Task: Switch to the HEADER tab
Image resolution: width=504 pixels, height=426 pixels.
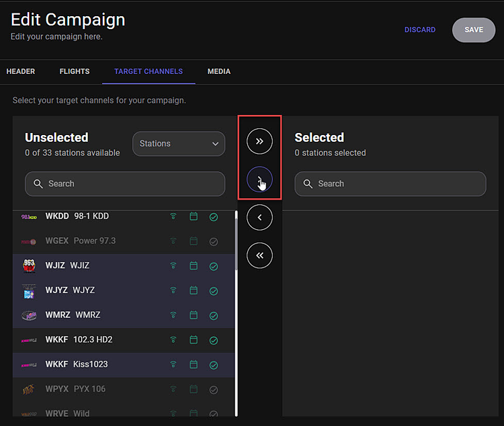Action: click(21, 71)
